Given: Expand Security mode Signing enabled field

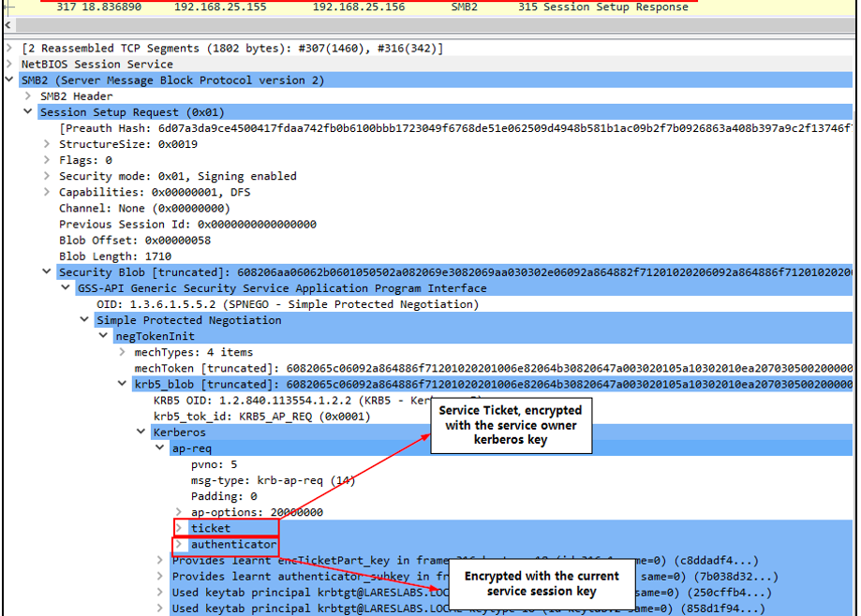Looking at the screenshot, I should [47, 176].
